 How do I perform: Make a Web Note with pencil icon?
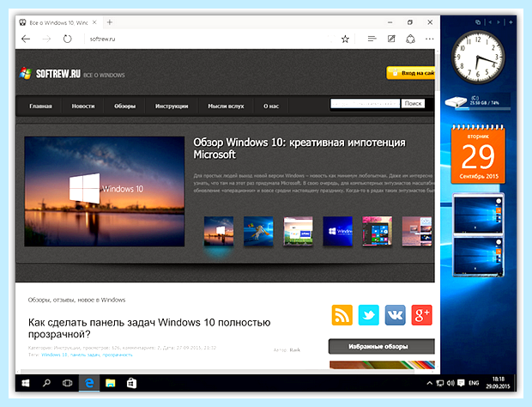pyautogui.click(x=391, y=39)
